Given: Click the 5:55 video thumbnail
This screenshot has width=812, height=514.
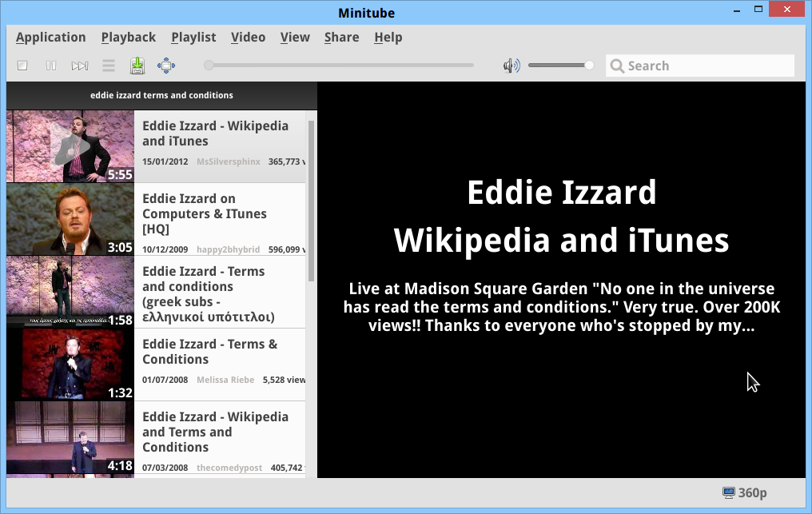Looking at the screenshot, I should coord(70,146).
